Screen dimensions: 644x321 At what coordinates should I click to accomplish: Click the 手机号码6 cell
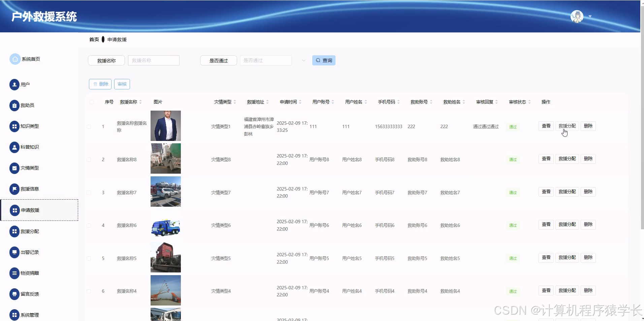pyautogui.click(x=385, y=226)
